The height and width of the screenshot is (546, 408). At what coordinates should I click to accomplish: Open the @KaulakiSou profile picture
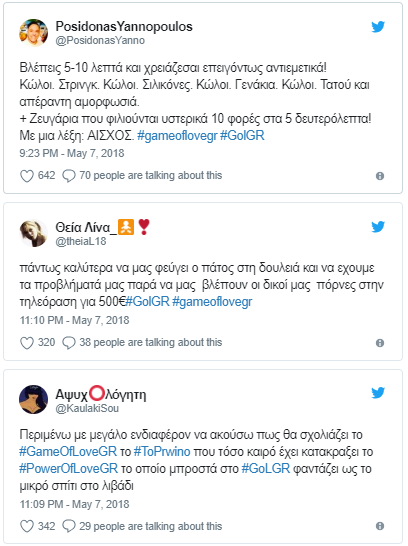click(33, 399)
